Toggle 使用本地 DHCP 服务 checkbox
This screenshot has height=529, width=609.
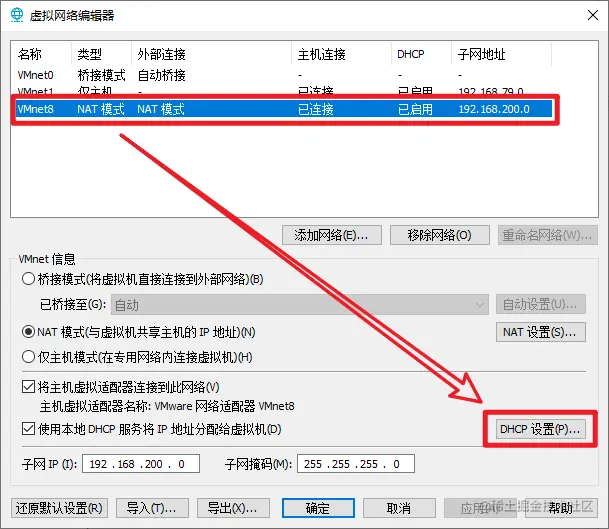(28, 429)
